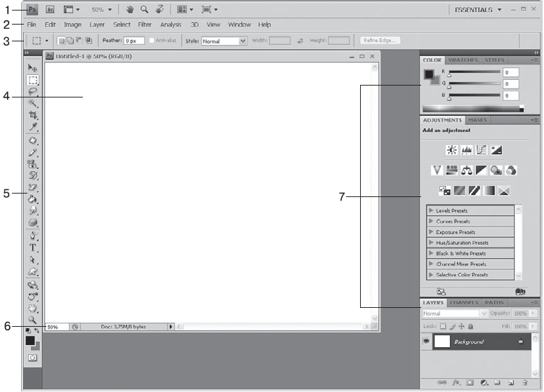Hide the Background layer visibility eye
The width and height of the screenshot is (544, 392).
point(425,342)
